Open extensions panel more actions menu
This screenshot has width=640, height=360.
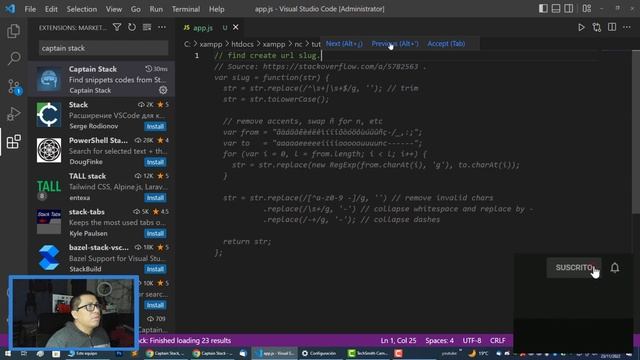[162, 27]
